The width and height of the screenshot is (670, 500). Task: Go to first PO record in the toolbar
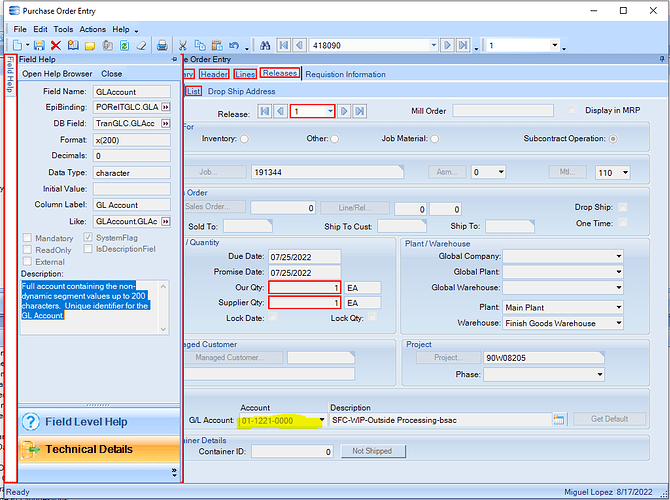(284, 45)
